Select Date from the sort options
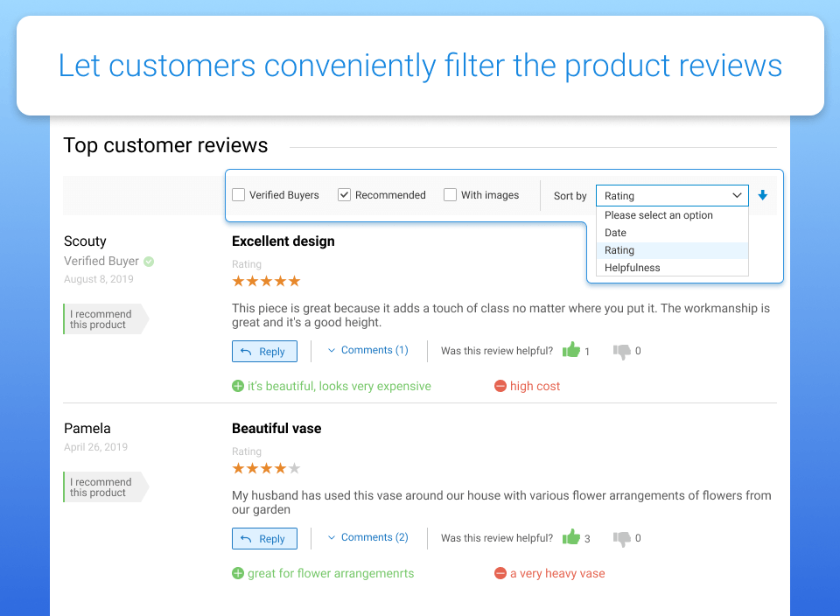This screenshot has height=616, width=840. (x=616, y=233)
